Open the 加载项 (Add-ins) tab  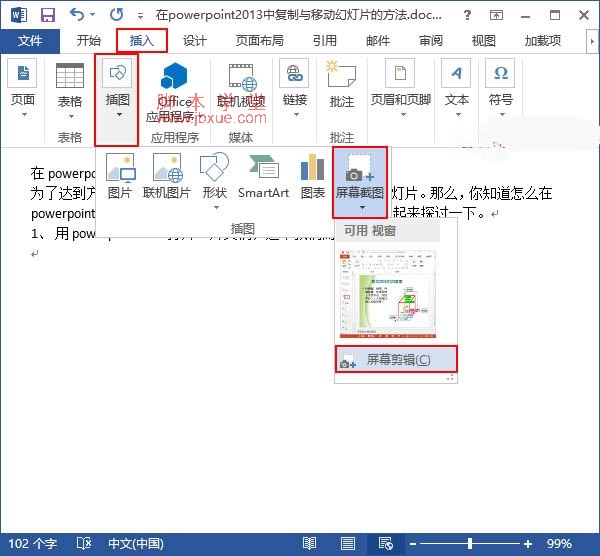click(543, 41)
